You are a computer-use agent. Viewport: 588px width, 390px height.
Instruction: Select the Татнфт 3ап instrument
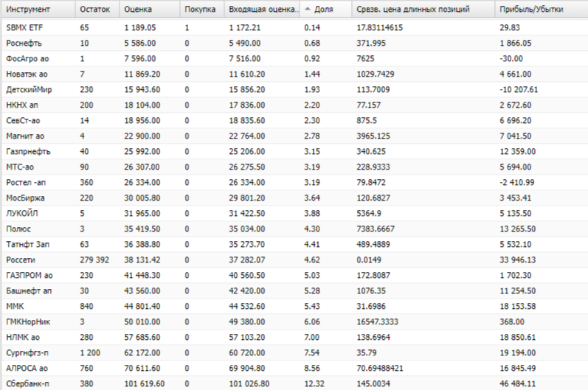28,244
